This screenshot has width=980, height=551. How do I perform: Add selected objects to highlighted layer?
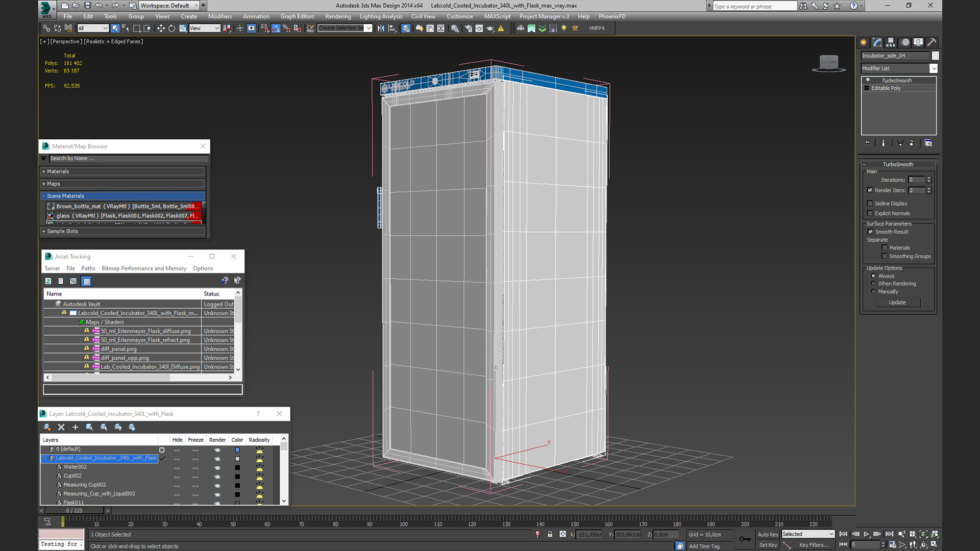coord(75,427)
